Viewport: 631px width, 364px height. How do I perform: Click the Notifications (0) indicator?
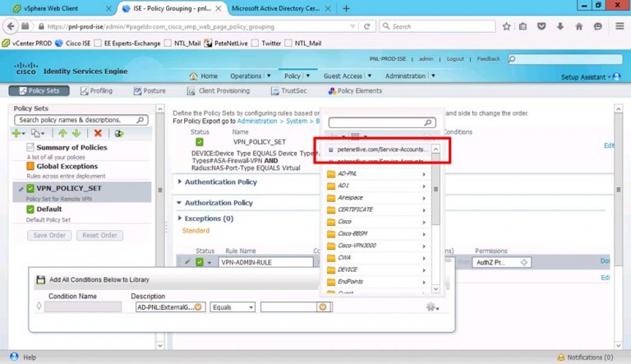(x=585, y=357)
